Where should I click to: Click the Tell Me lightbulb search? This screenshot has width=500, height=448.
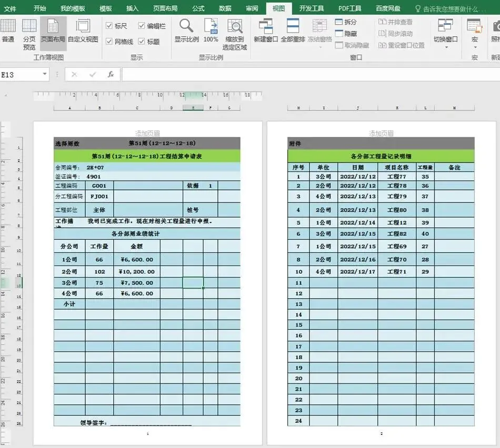[x=418, y=8]
